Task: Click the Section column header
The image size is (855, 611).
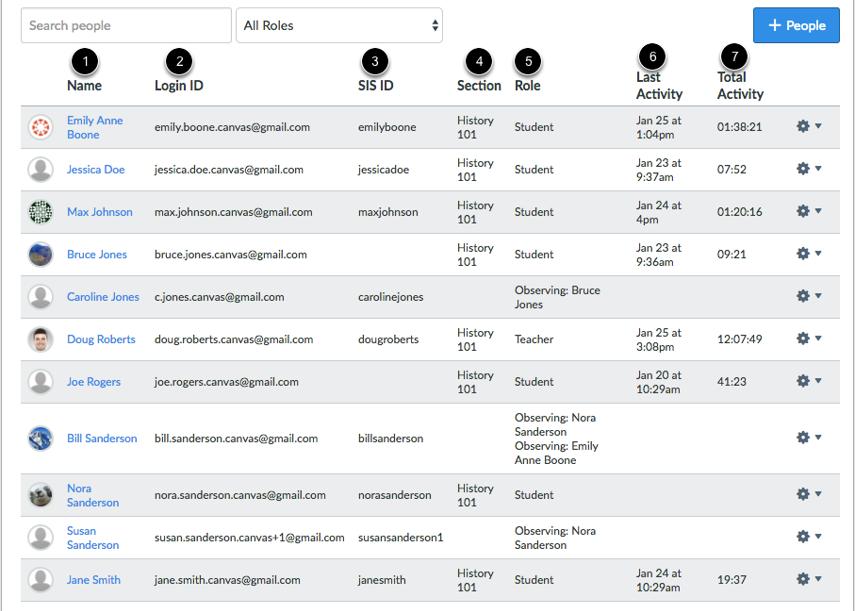Action: click(x=479, y=86)
